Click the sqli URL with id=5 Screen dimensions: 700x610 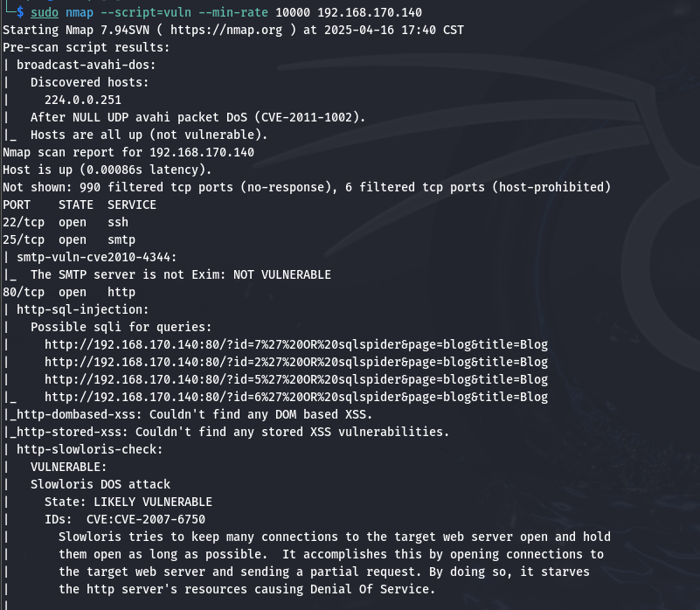(296, 379)
